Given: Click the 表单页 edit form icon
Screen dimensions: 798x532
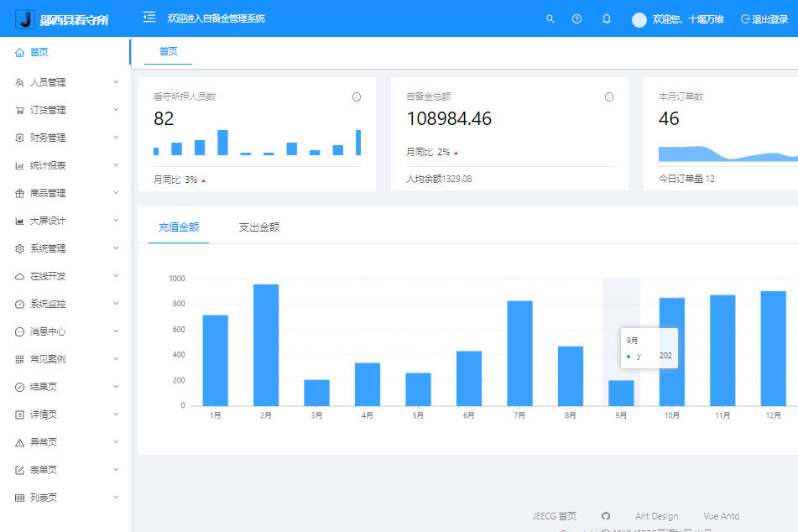Looking at the screenshot, I should (x=19, y=471).
